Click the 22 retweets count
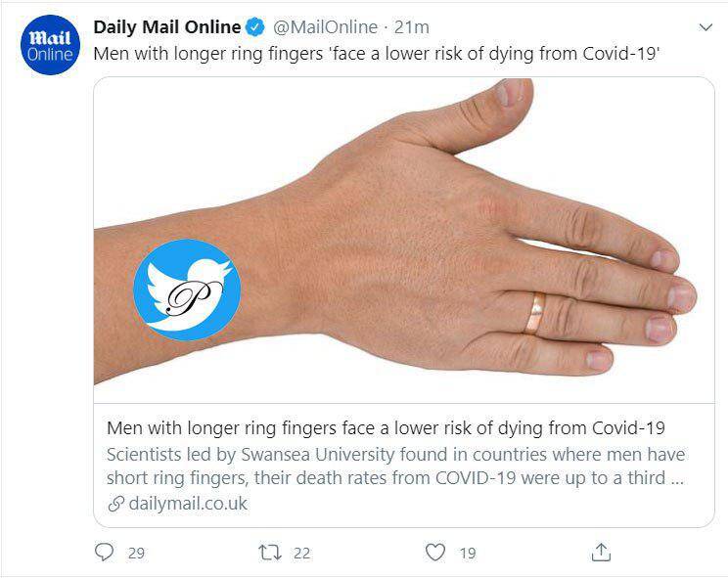Image resolution: width=728 pixels, height=578 pixels. click(x=301, y=553)
